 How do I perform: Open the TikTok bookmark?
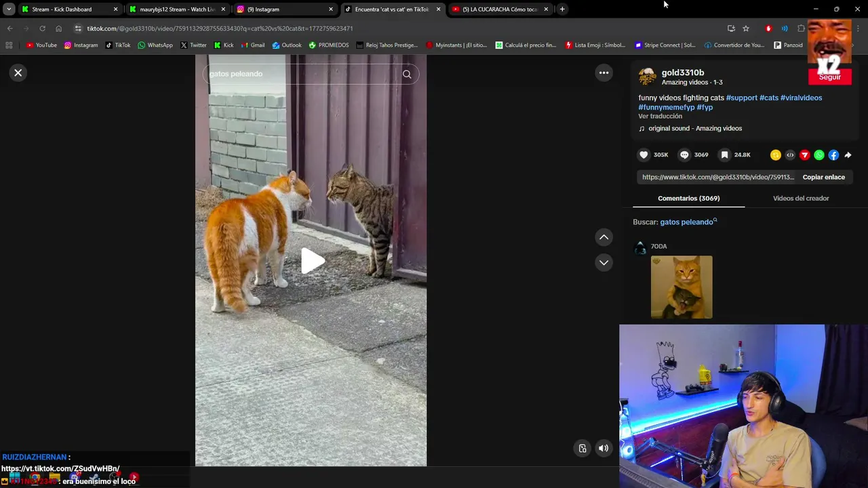click(x=118, y=45)
